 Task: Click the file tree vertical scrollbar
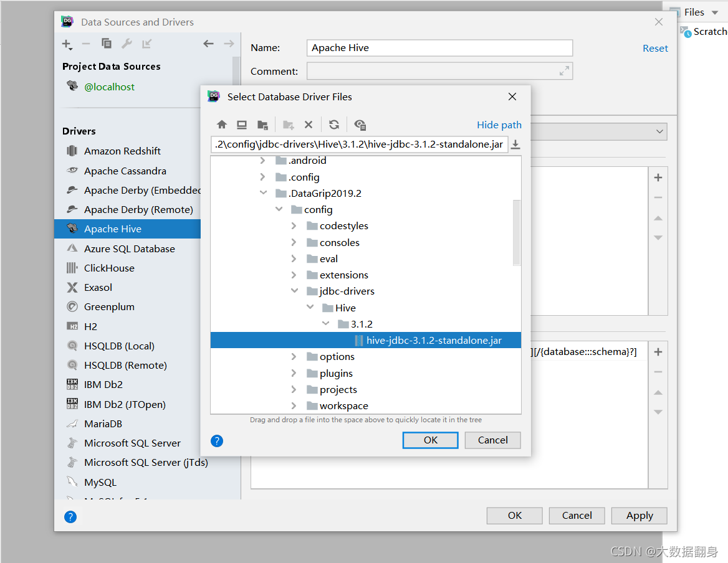[516, 232]
